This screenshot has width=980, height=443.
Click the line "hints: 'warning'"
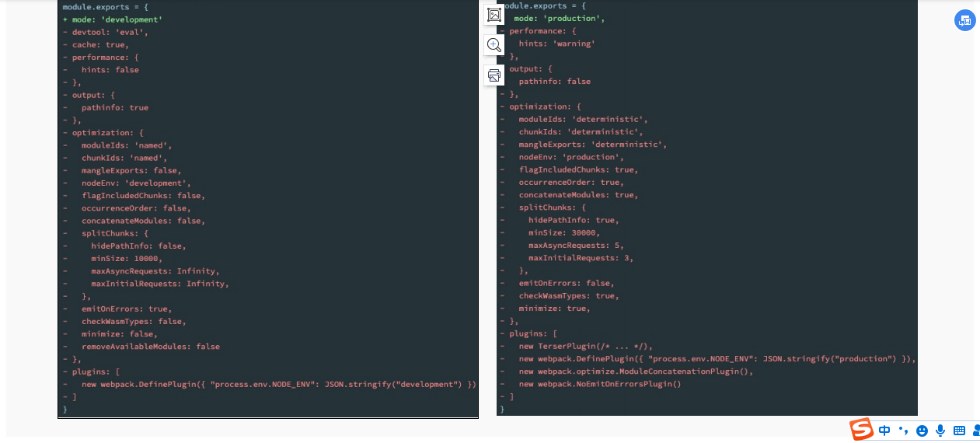point(556,44)
